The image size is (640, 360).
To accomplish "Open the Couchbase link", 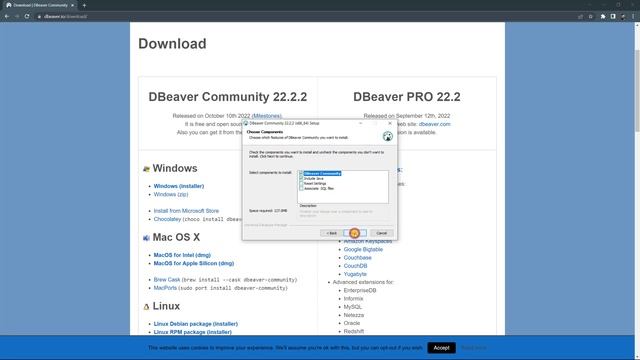I will click(x=357, y=258).
